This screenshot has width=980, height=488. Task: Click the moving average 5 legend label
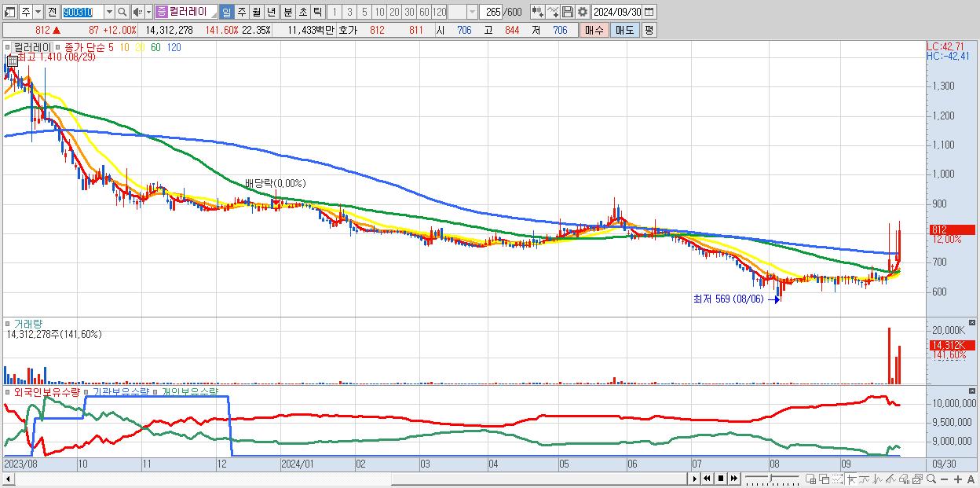[111, 47]
